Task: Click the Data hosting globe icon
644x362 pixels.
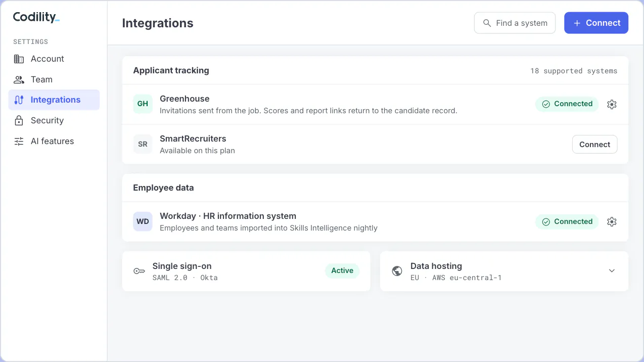Action: click(x=397, y=271)
